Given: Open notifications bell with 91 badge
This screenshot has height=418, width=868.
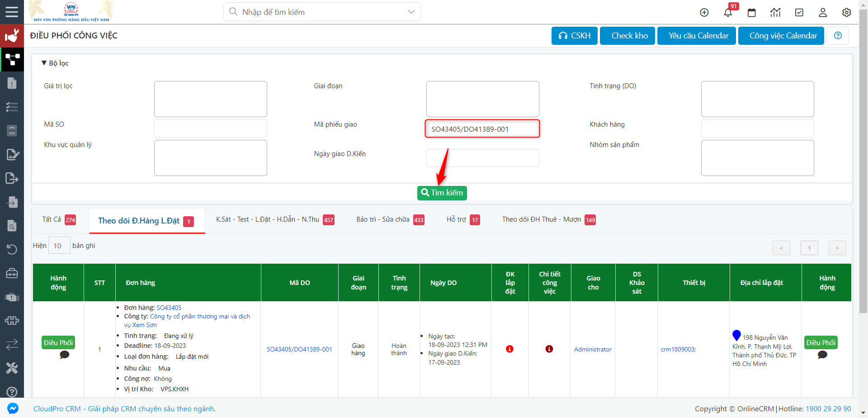Looking at the screenshot, I should pyautogui.click(x=728, y=13).
